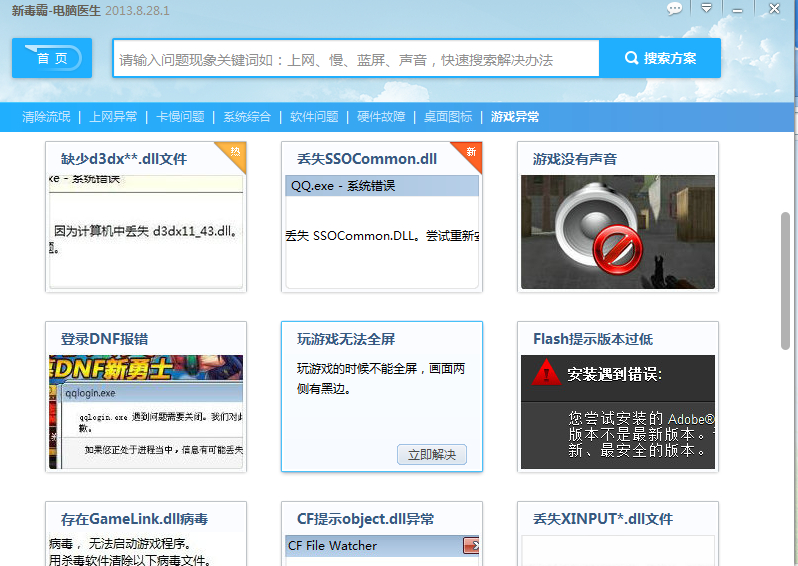The height and width of the screenshot is (566, 798).
Task: Switch to 系统综合 tab
Action: (x=247, y=117)
